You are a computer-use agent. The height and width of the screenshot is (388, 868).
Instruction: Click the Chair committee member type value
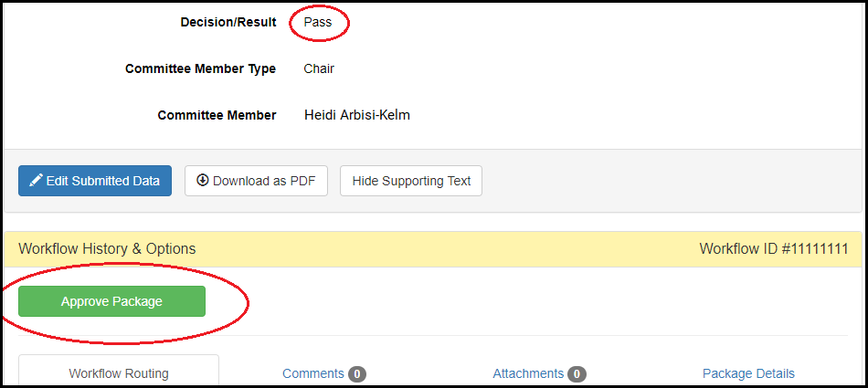tap(319, 68)
